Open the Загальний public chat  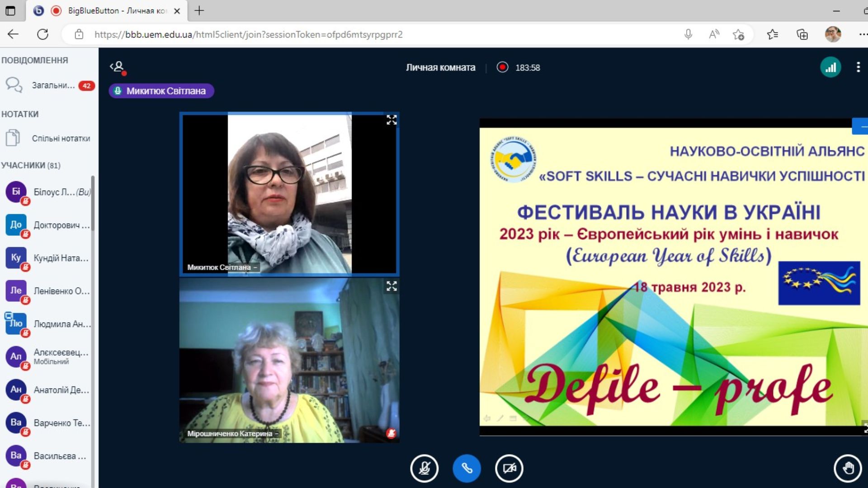click(x=49, y=85)
